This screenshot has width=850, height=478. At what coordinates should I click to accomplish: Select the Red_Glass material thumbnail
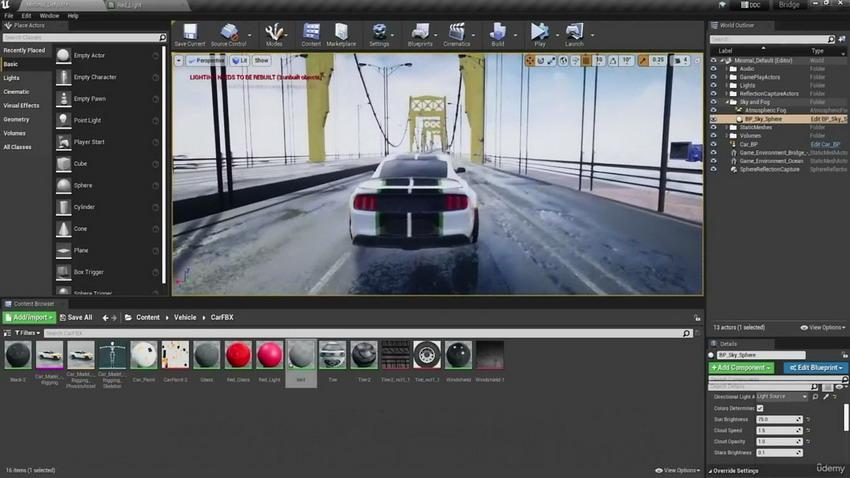coord(238,355)
